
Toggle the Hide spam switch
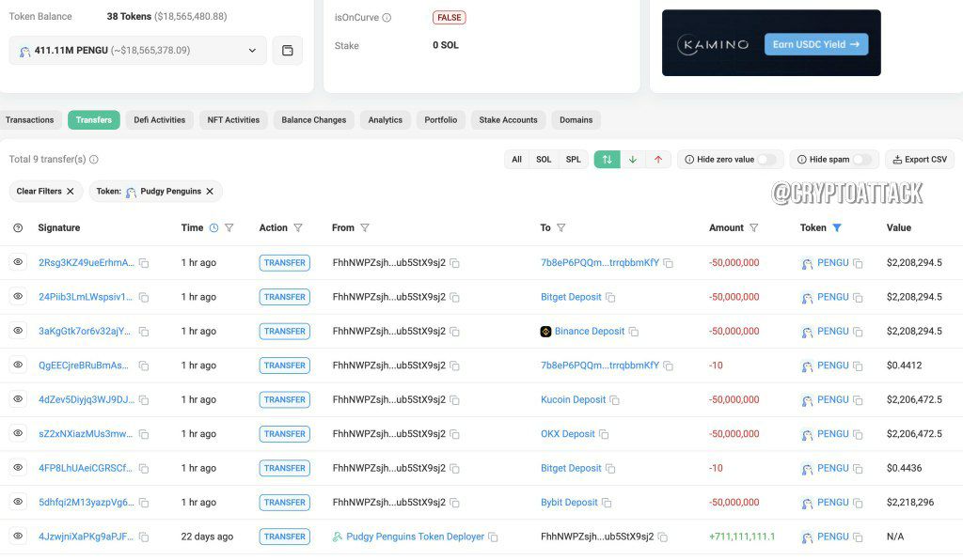pyautogui.click(x=861, y=160)
